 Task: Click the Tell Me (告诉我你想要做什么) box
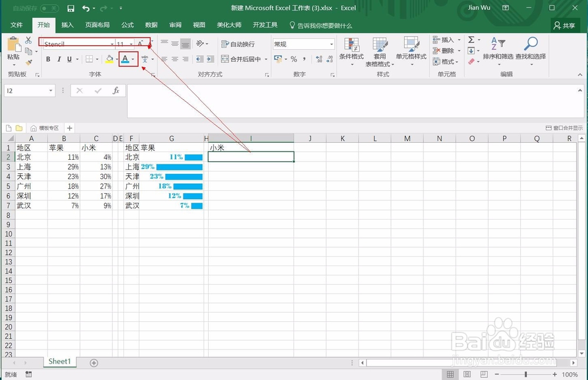pos(321,25)
